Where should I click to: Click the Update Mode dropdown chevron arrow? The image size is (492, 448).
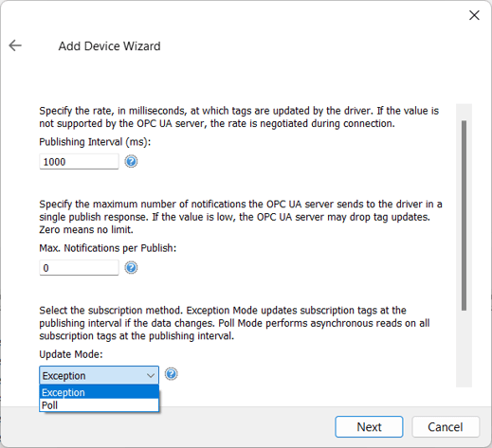[151, 376]
